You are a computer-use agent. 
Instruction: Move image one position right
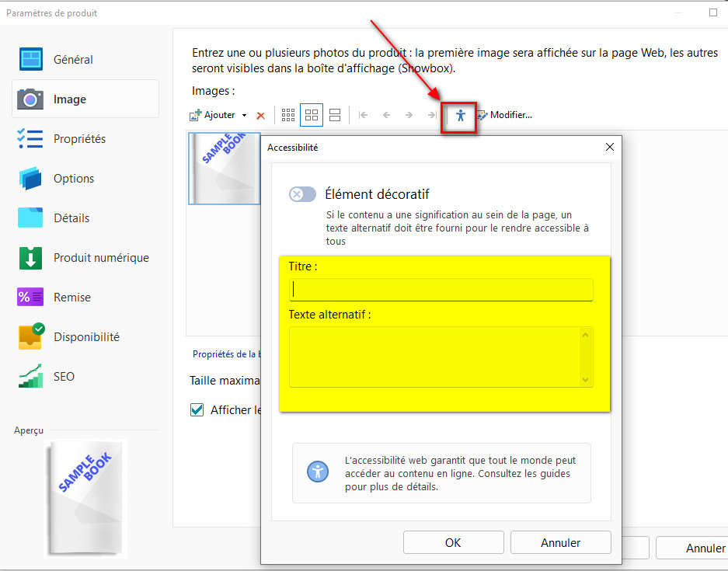[409, 115]
